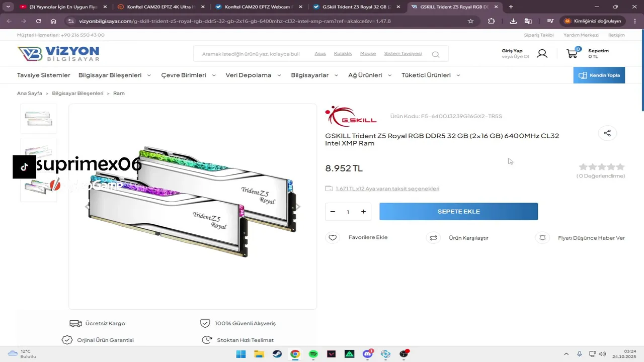This screenshot has width=644, height=362.
Task: Open Spotify from the taskbar
Action: click(313, 354)
